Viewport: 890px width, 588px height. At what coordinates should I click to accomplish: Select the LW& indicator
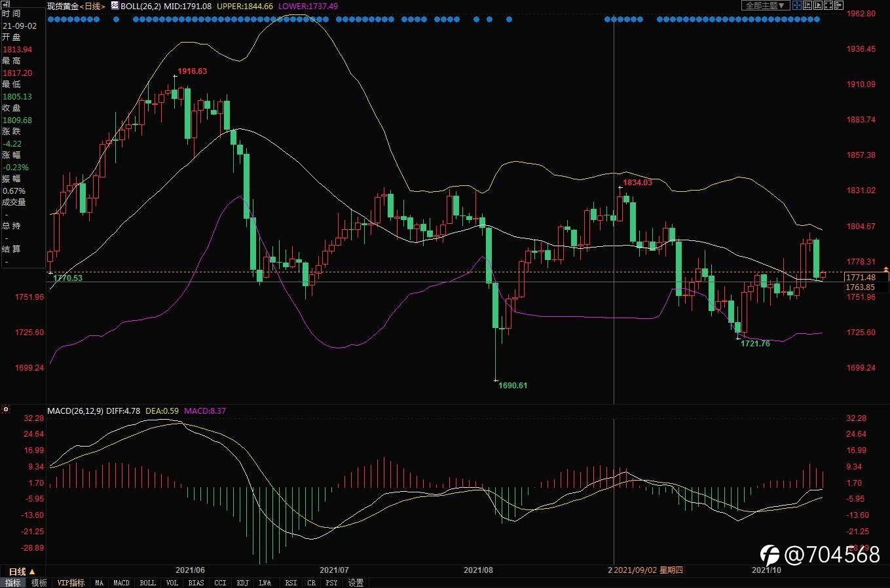tap(265, 583)
